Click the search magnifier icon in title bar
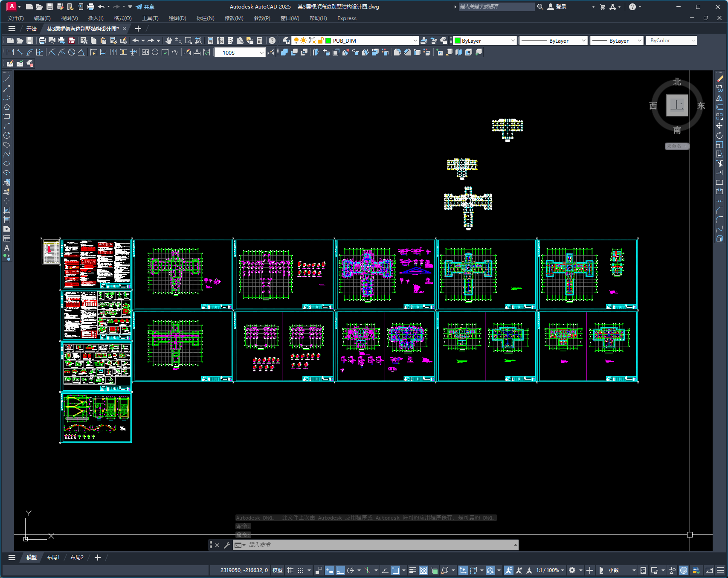Image resolution: width=728 pixels, height=578 pixels. (540, 7)
